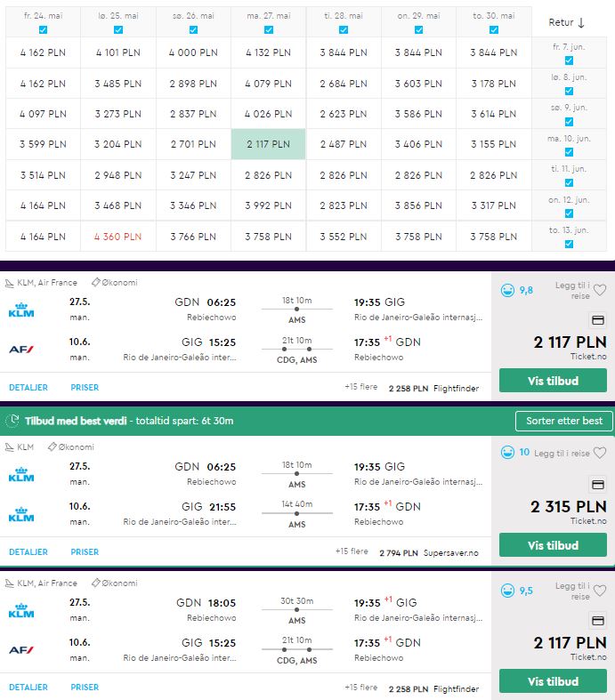
Task: Select the red 4 360 PLN price cell
Action: (117, 237)
